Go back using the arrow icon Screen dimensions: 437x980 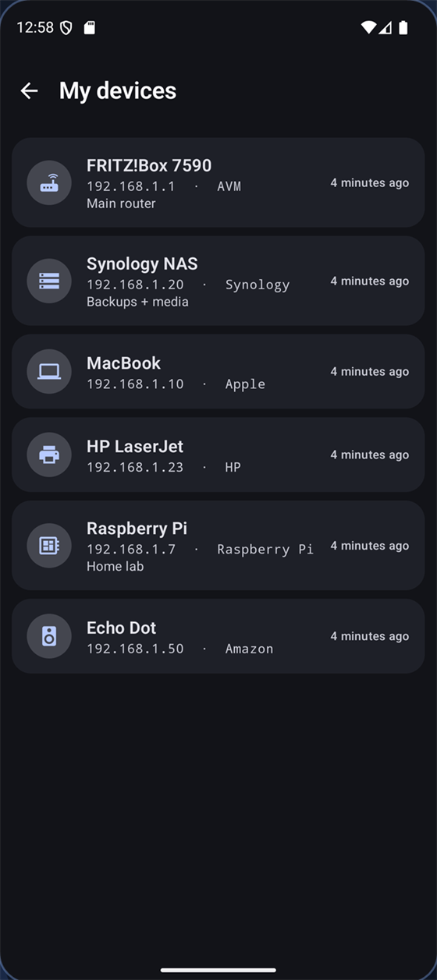coord(29,90)
